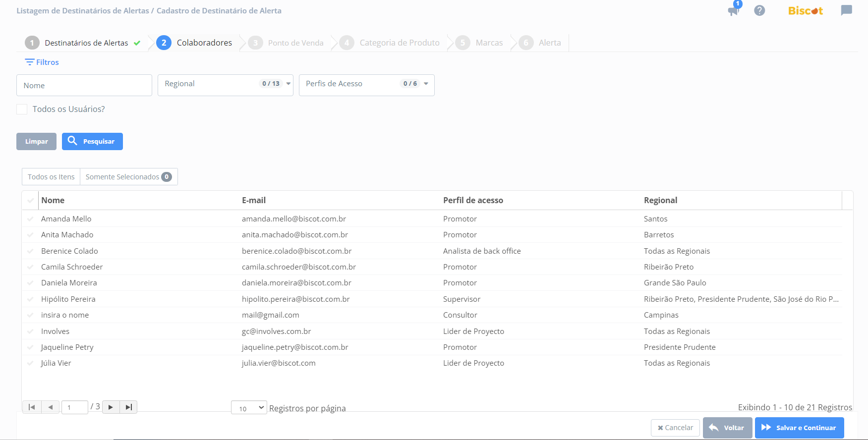Click Salvar e Continuar button
The height and width of the screenshot is (440, 868).
point(799,428)
